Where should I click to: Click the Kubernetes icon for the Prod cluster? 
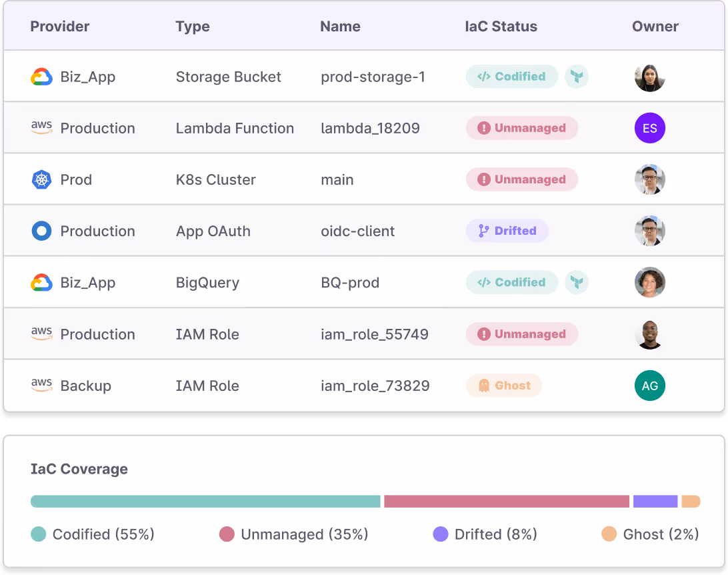tap(41, 179)
